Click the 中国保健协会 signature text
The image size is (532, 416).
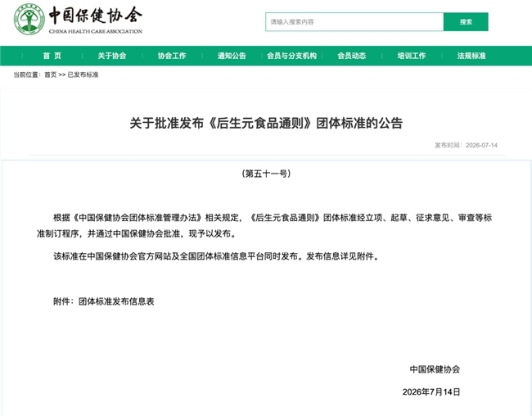pos(435,369)
